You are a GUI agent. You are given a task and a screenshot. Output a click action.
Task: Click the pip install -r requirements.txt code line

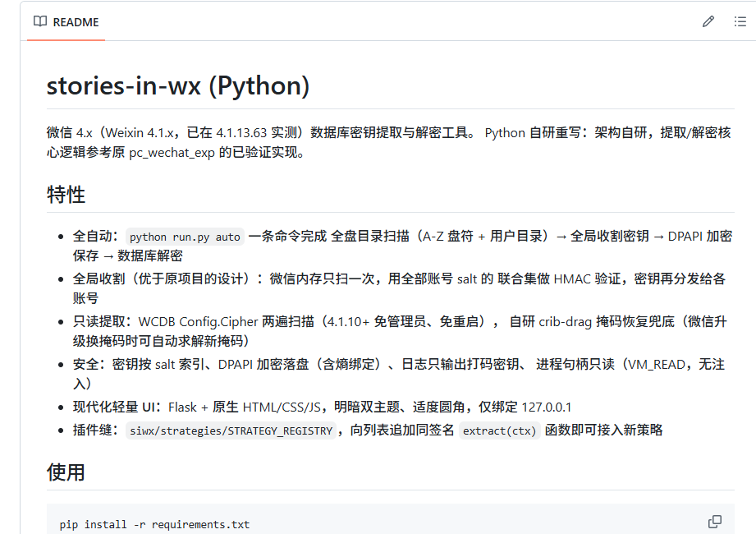pyautogui.click(x=155, y=524)
